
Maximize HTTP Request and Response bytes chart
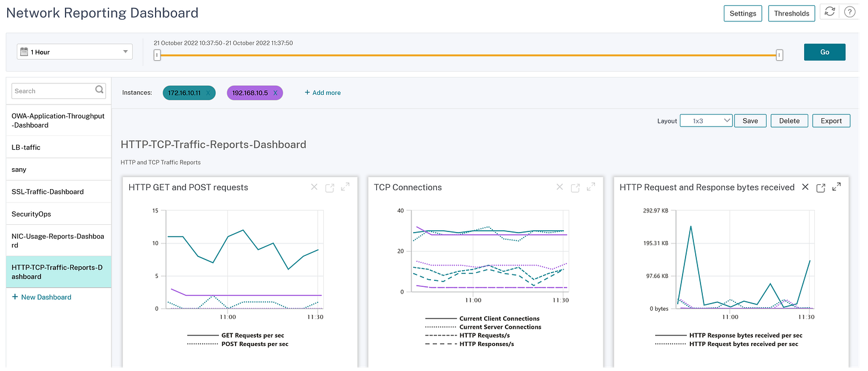pos(836,187)
